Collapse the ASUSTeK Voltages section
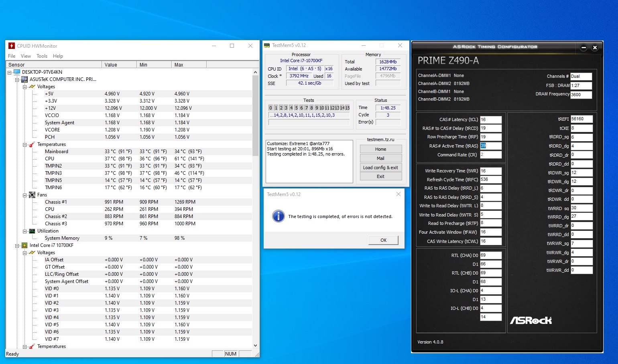Image resolution: width=618 pixels, height=364 pixels. click(x=24, y=87)
